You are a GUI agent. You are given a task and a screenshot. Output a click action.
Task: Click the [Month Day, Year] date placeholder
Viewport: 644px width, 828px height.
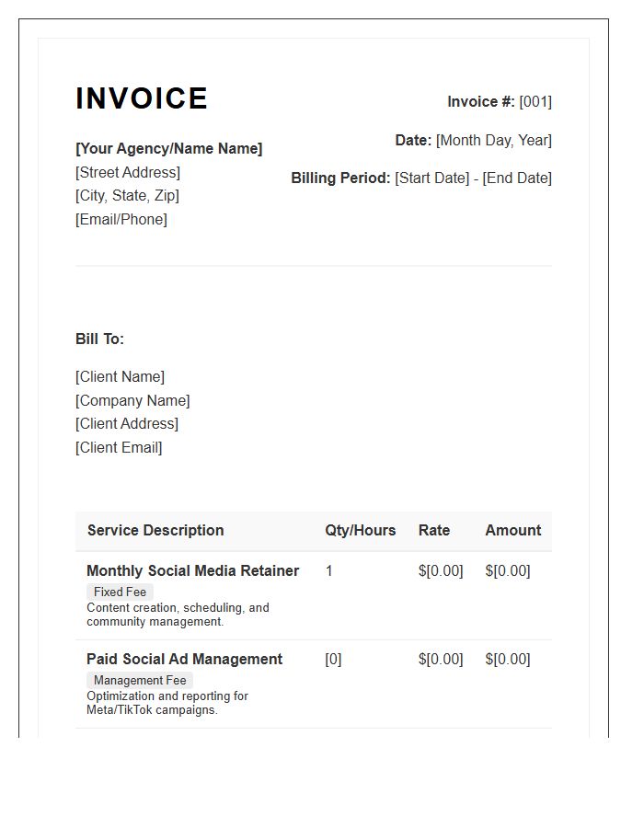coord(493,141)
